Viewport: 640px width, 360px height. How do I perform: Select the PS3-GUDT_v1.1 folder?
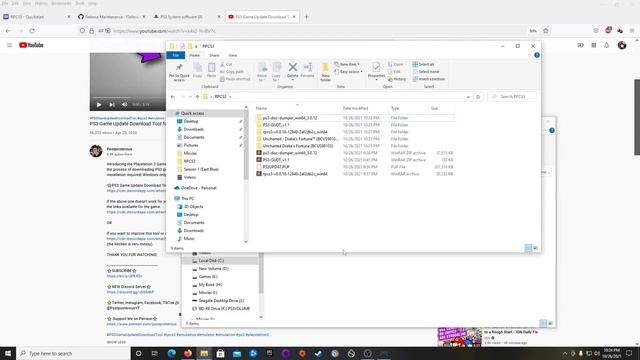point(276,125)
